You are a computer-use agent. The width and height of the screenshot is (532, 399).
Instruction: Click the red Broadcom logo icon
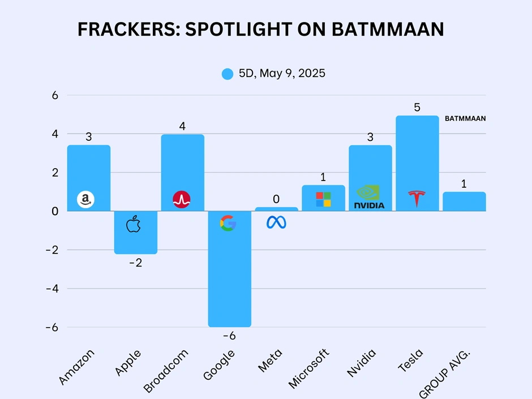tap(182, 199)
